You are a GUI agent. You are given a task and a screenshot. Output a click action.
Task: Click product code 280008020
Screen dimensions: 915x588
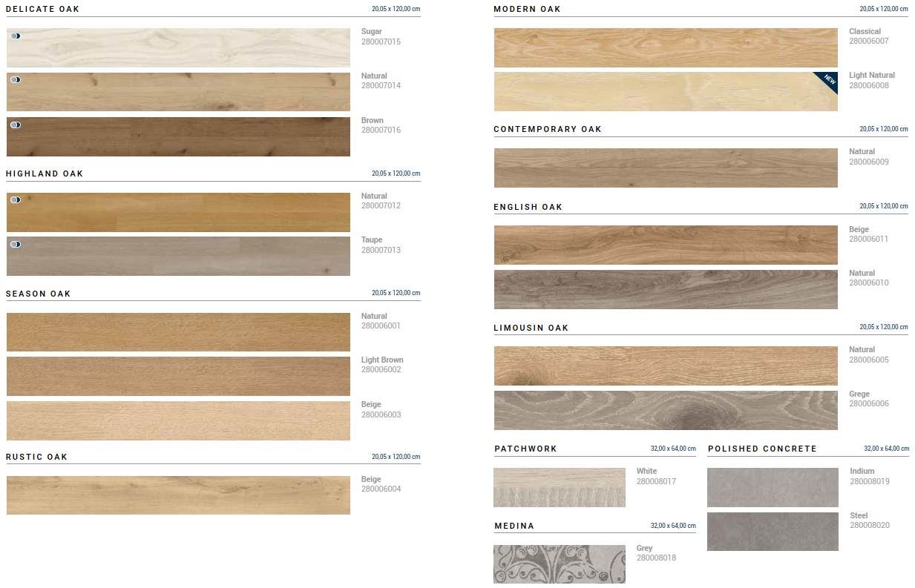point(870,525)
